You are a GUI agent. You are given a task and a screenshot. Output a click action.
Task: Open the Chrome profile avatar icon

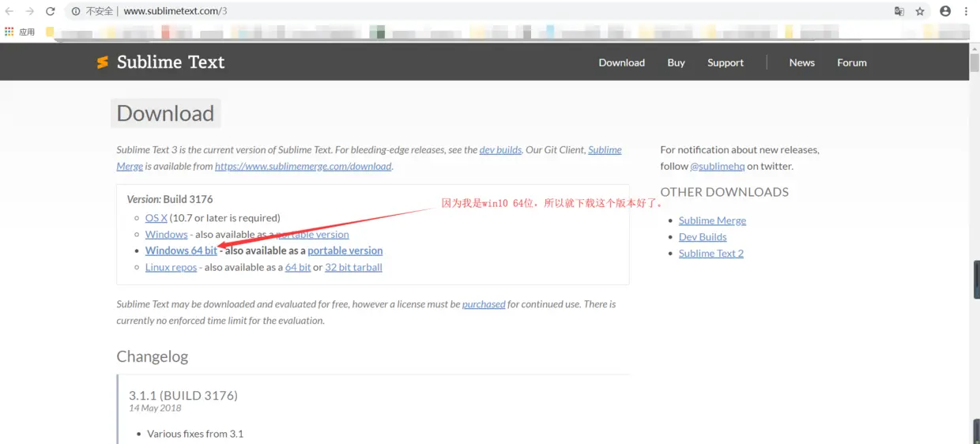coord(945,11)
